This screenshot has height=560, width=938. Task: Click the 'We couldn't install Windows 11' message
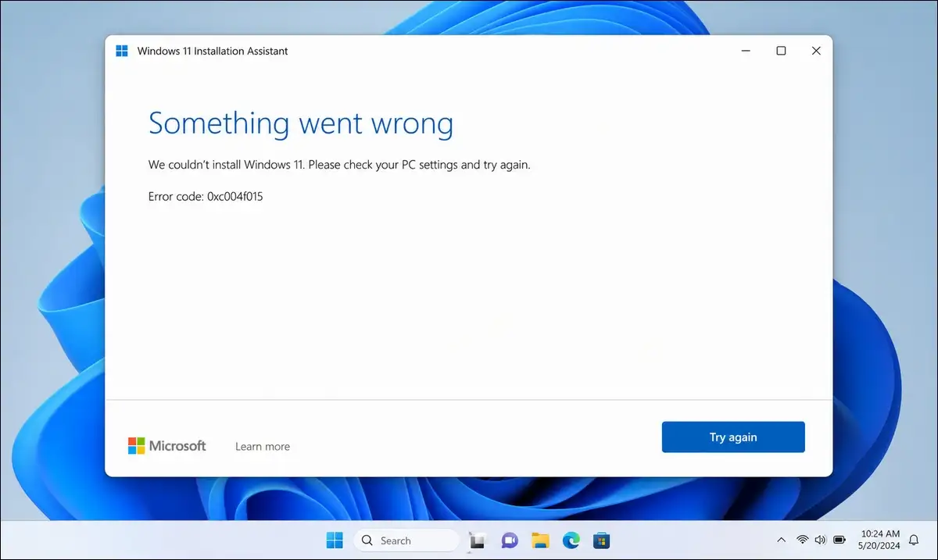tap(339, 165)
